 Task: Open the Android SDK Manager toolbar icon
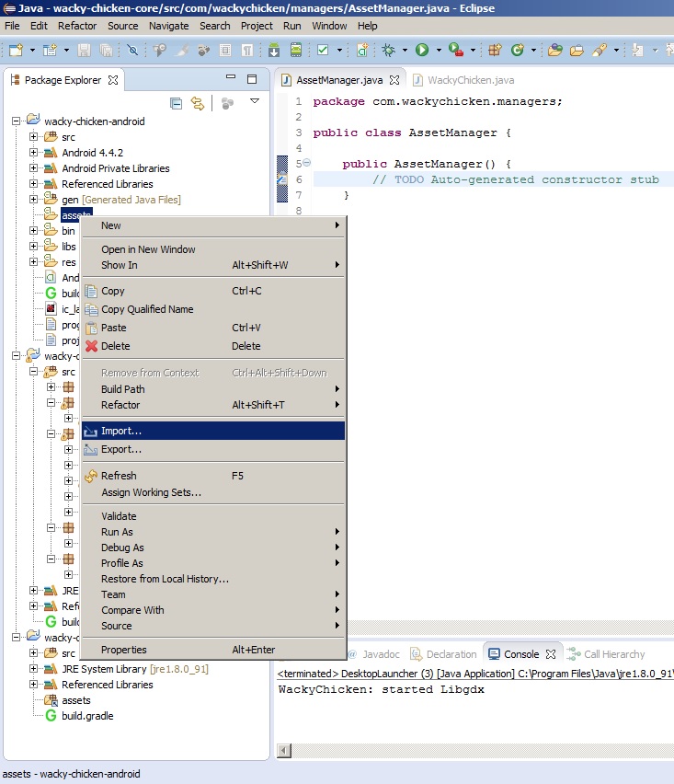pyautogui.click(x=274, y=50)
